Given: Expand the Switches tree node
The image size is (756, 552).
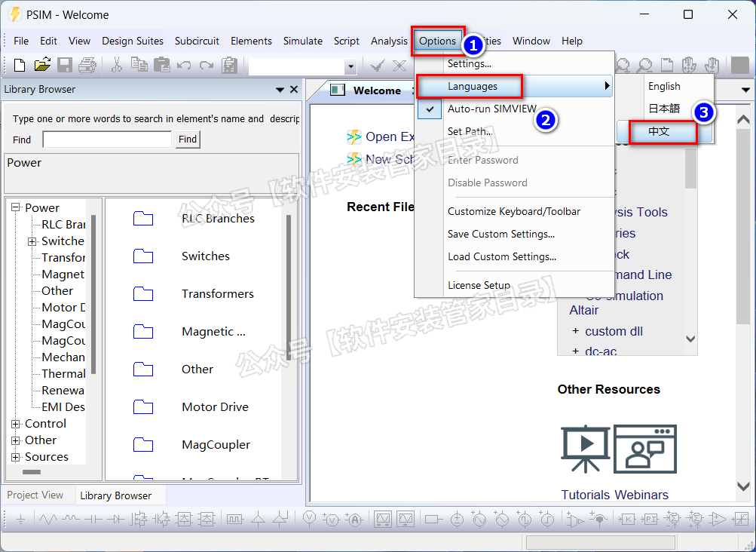Looking at the screenshot, I should 32,241.
